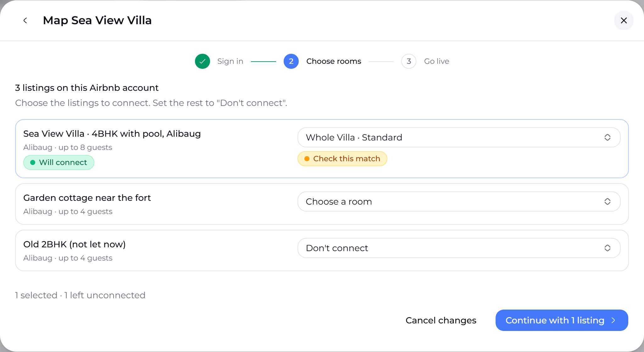Screen dimensions: 644x352
Task: Click the 'Choose the listings to connect' instruction text
Action: click(151, 103)
